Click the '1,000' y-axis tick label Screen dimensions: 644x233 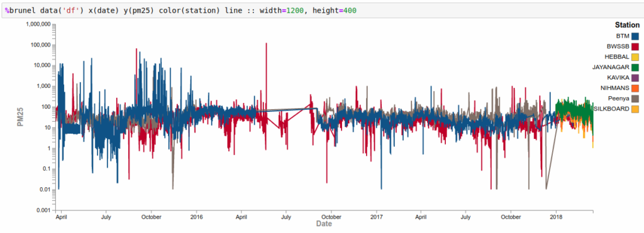43,87
